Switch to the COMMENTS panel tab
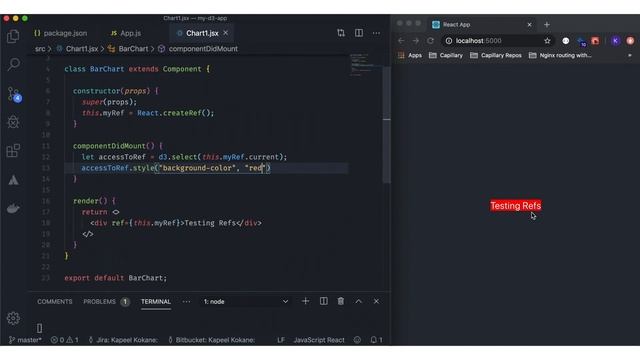This screenshot has width=640, height=360. [x=55, y=302]
